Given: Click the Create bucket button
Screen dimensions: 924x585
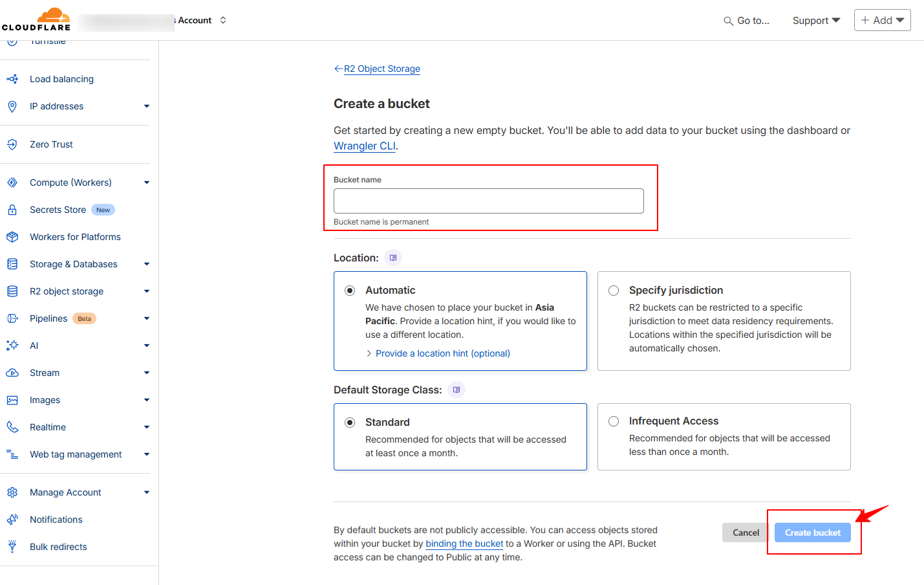Looking at the screenshot, I should [812, 533].
